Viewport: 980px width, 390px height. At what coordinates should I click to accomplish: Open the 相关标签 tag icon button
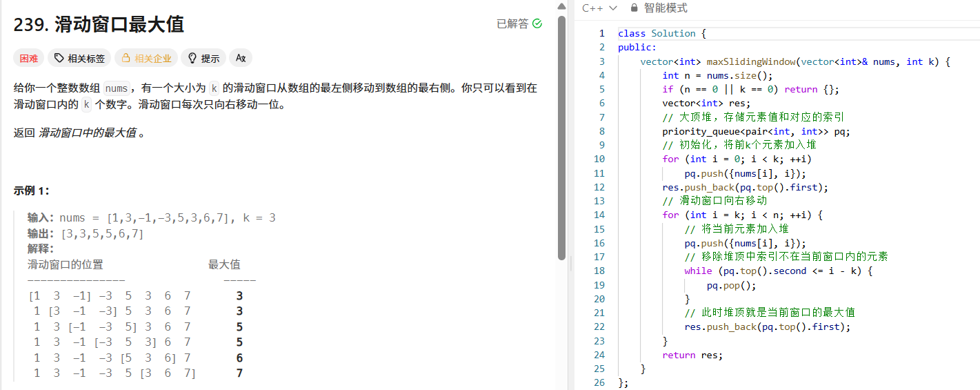pos(79,59)
